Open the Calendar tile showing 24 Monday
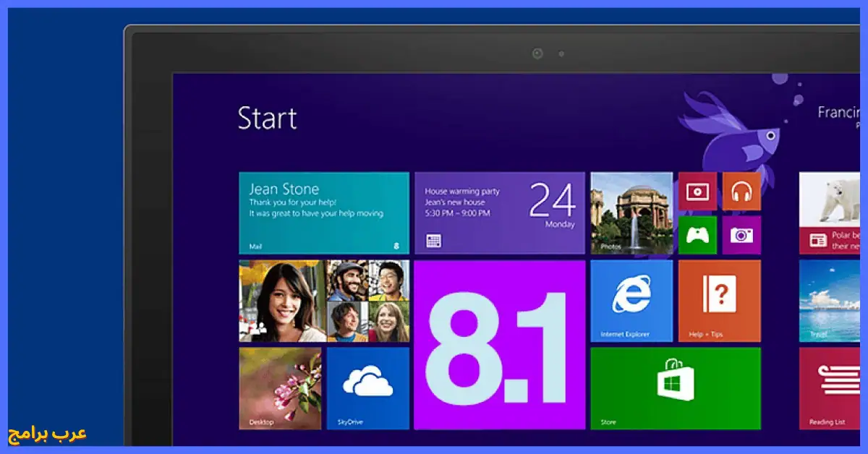Image resolution: width=868 pixels, height=454 pixels. pos(500,213)
